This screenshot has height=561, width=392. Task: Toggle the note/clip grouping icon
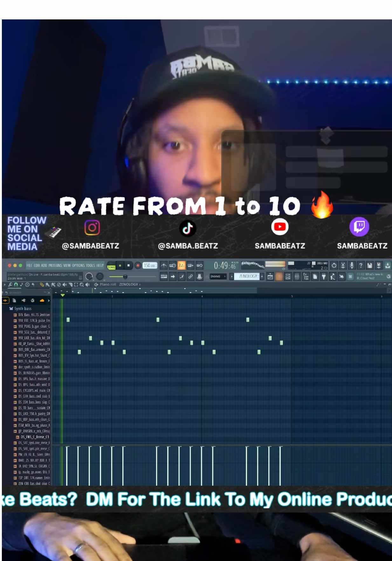pyautogui.click(x=182, y=276)
